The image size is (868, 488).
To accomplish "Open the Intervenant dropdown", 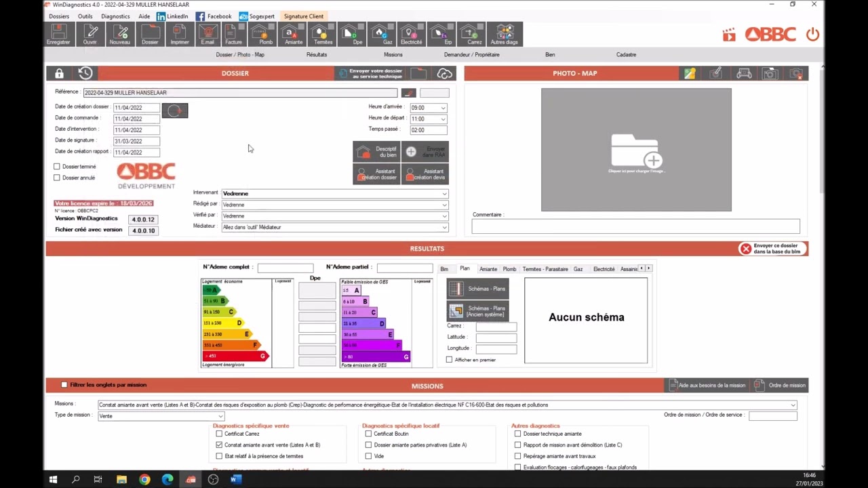I will (444, 194).
